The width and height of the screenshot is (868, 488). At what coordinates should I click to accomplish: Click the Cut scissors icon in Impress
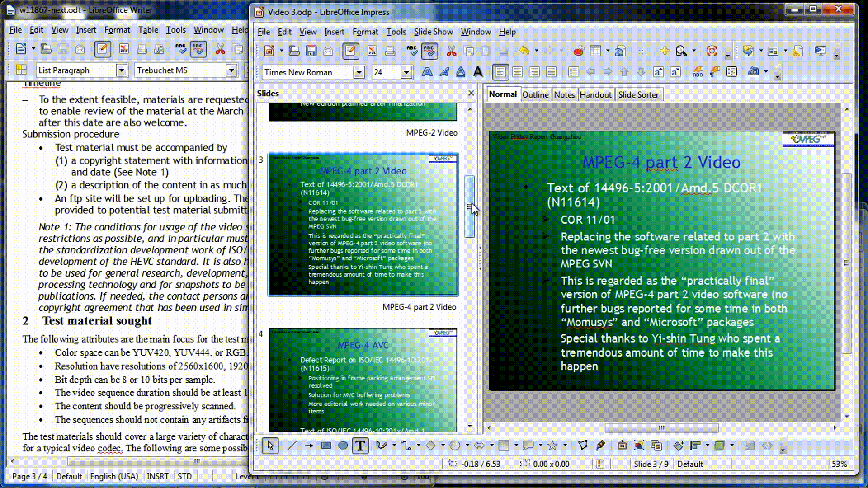point(451,51)
